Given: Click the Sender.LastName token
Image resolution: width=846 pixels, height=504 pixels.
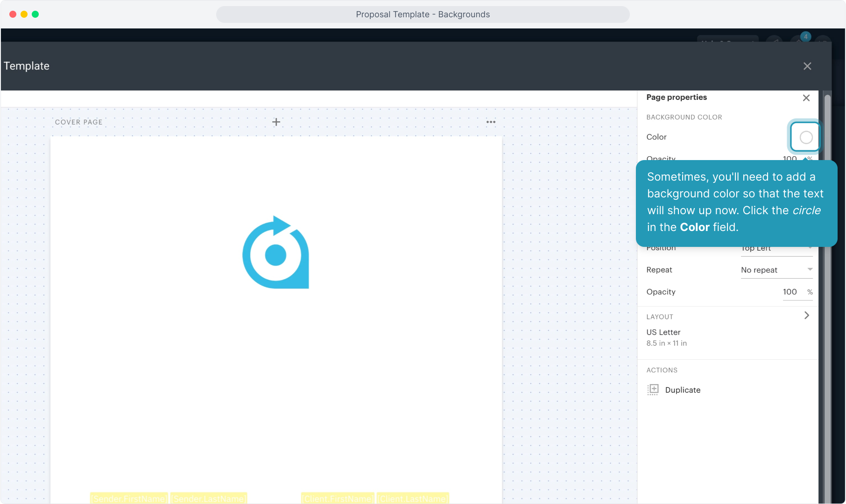Looking at the screenshot, I should (x=209, y=498).
